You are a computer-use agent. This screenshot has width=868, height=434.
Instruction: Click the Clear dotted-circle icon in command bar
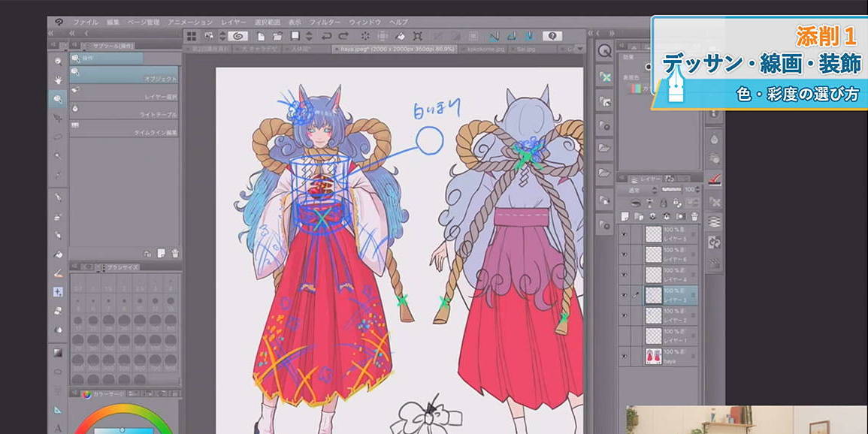(x=365, y=37)
